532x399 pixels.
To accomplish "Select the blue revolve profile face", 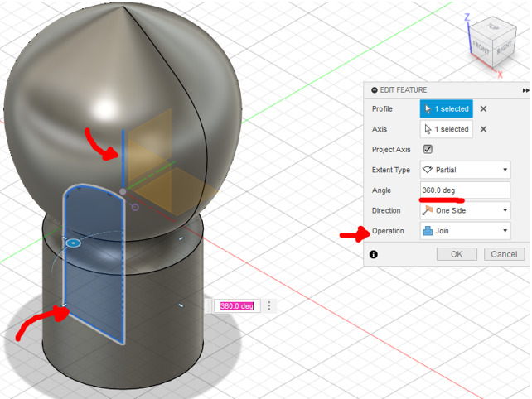I will [x=94, y=264].
